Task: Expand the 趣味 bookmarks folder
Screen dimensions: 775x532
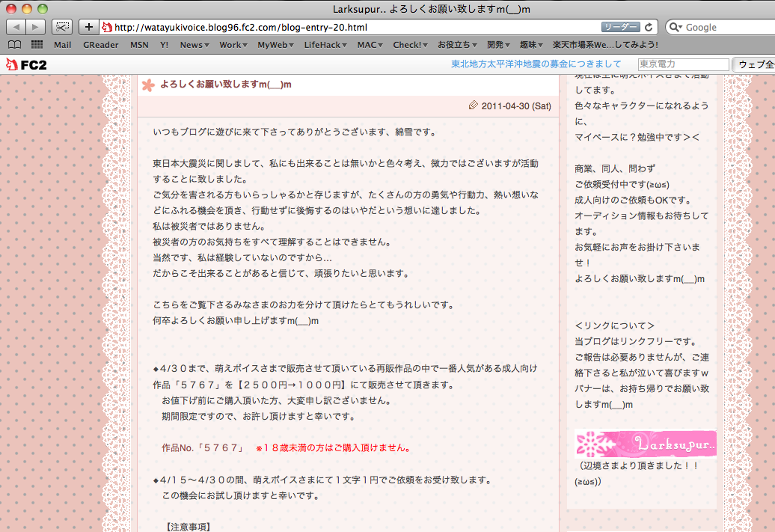Action: click(531, 45)
